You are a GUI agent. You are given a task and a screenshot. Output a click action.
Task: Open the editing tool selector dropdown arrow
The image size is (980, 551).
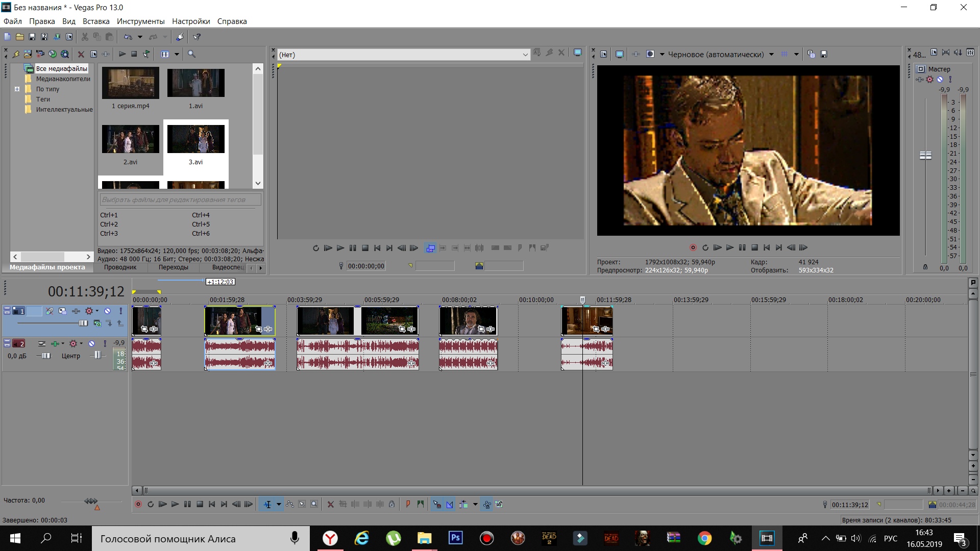[279, 504]
